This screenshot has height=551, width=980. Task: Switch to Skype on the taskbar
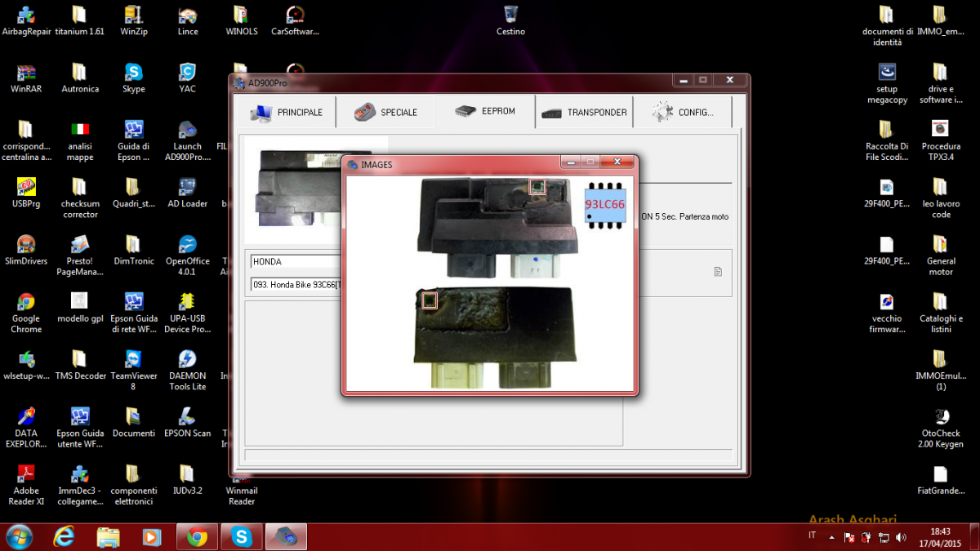(x=242, y=536)
